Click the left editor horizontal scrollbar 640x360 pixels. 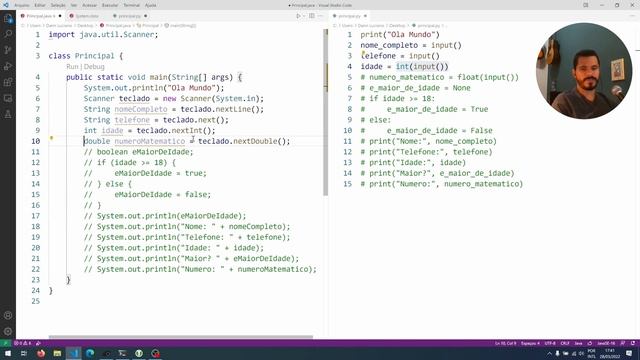pos(181,337)
